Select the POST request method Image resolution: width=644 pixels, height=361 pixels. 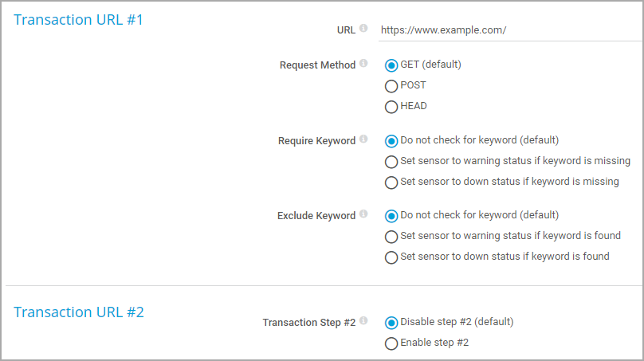tap(391, 86)
